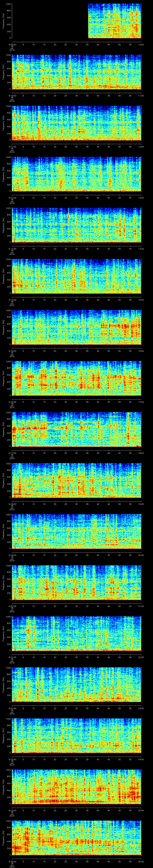Select the spectrogram beginning at 6:22:00
This screenshot has width=153, height=868.
(x=77, y=685)
